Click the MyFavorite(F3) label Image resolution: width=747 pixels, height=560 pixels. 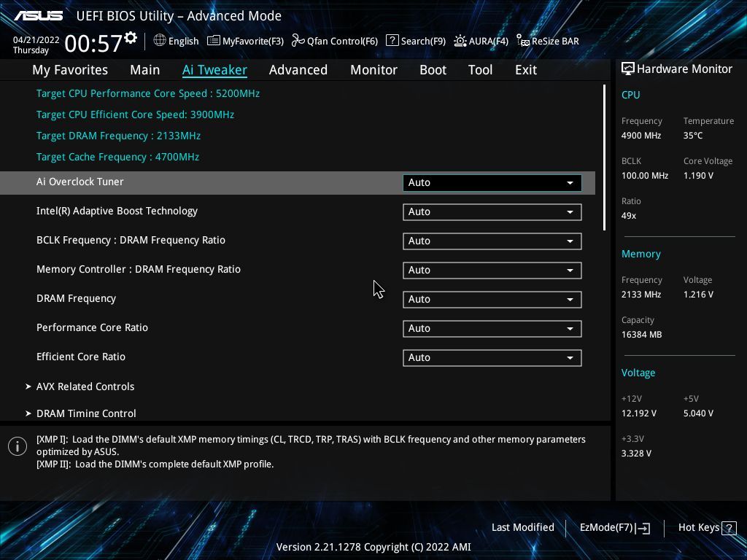click(x=253, y=41)
